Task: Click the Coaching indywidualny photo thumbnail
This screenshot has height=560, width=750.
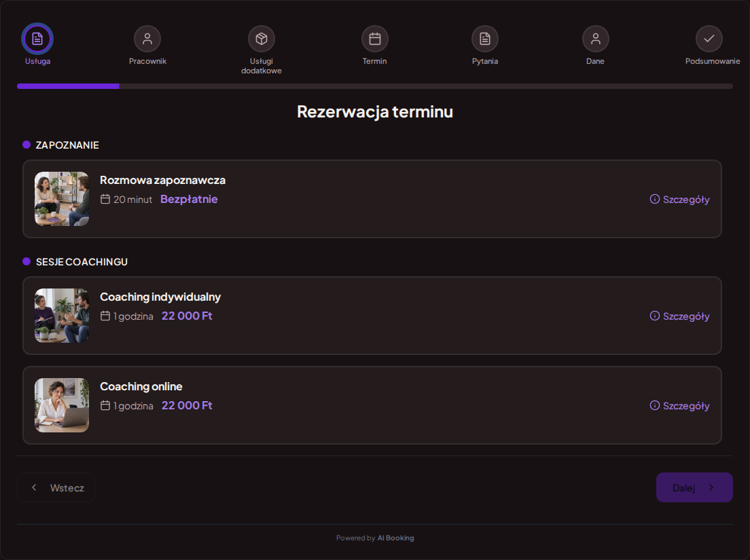Action: click(x=62, y=316)
